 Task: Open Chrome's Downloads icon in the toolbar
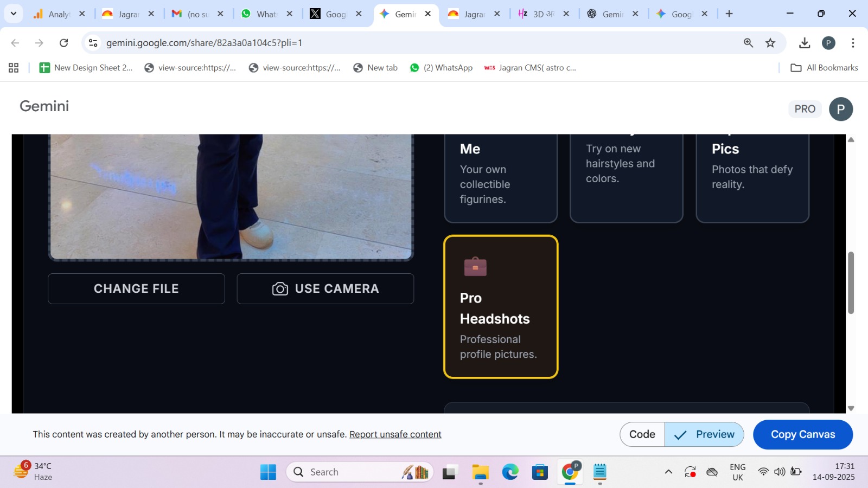[804, 42]
